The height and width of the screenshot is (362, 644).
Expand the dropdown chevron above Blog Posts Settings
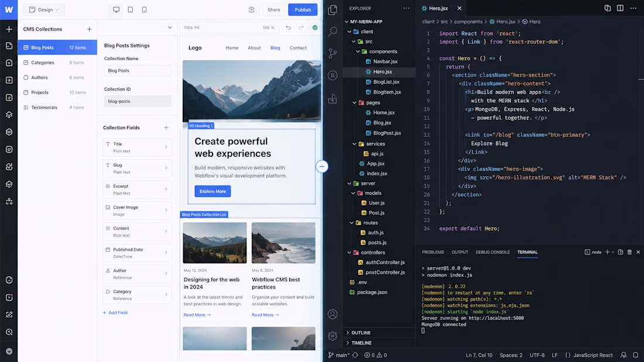170,27
